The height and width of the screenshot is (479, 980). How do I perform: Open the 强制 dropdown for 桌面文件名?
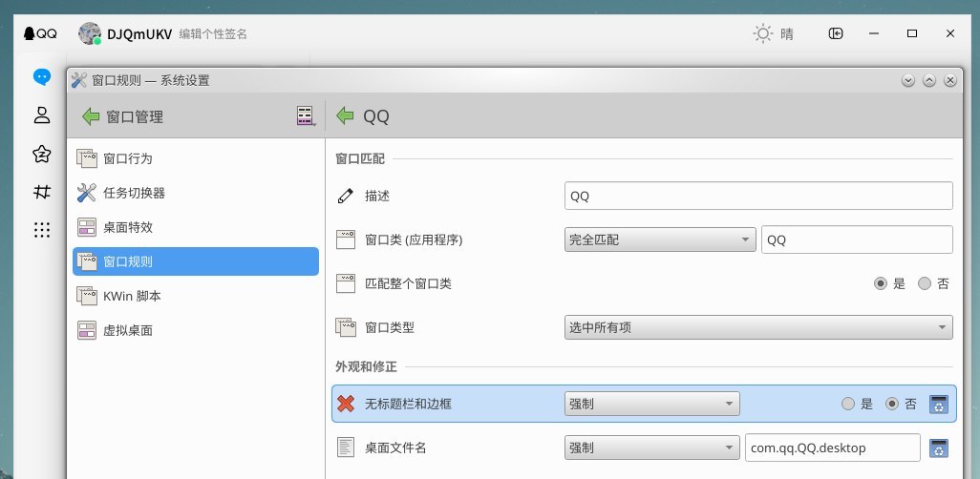point(652,448)
